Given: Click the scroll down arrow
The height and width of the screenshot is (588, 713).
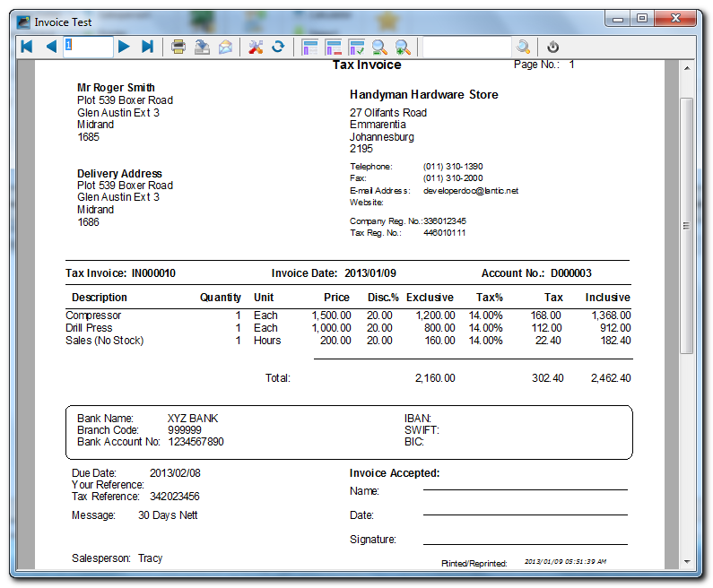Looking at the screenshot, I should coord(686,562).
